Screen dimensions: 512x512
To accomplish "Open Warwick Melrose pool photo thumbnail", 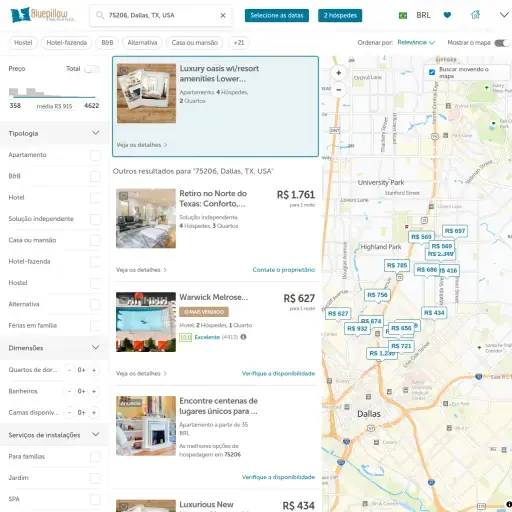I will (146, 322).
